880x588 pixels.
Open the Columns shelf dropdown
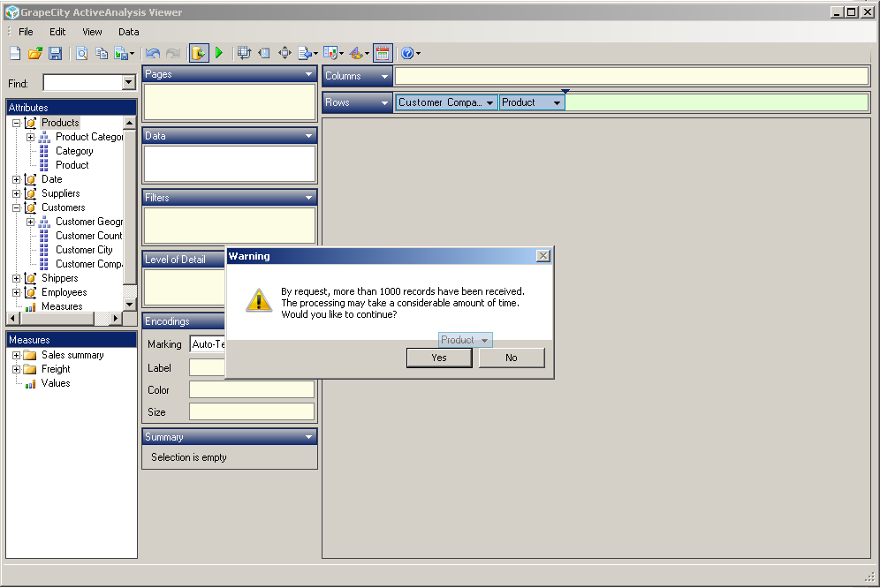pyautogui.click(x=384, y=76)
